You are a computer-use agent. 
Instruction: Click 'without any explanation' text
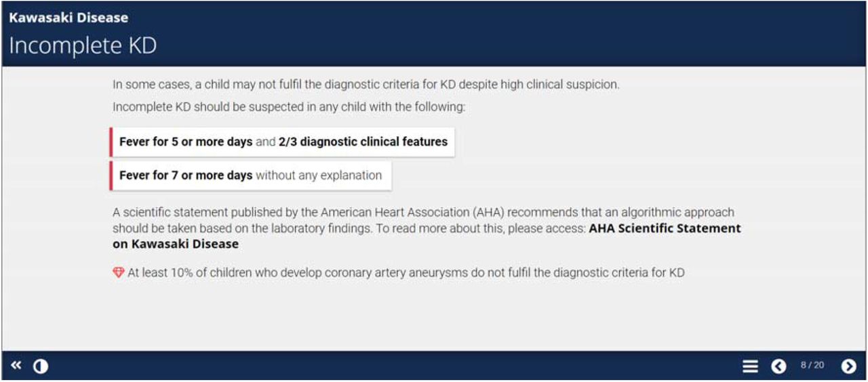[319, 175]
